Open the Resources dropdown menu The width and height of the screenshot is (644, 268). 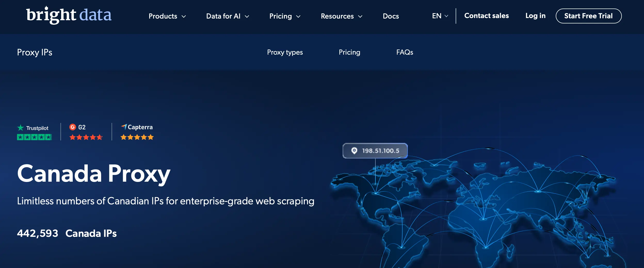tap(342, 16)
